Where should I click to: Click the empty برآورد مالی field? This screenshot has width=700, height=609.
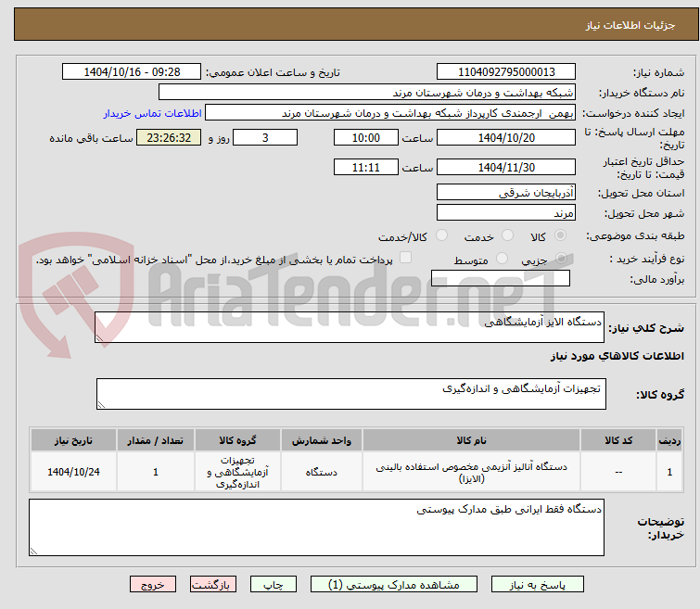(x=501, y=278)
